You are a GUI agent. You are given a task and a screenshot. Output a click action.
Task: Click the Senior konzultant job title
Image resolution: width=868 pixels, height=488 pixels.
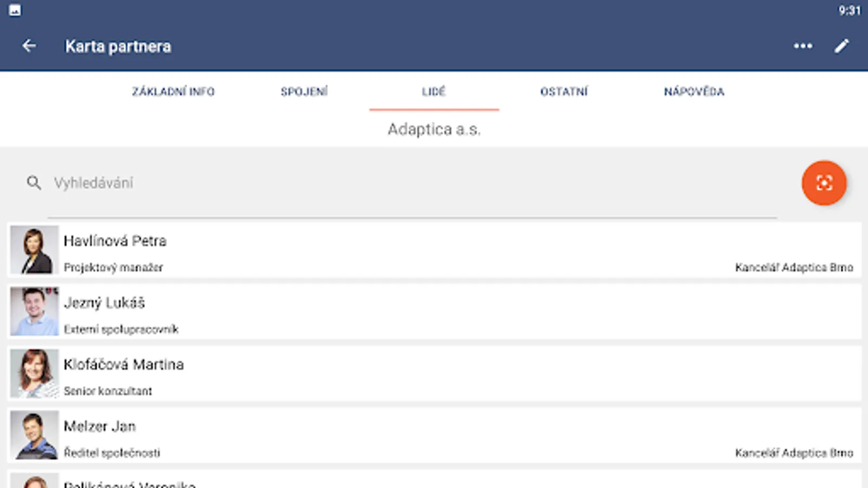(108, 391)
